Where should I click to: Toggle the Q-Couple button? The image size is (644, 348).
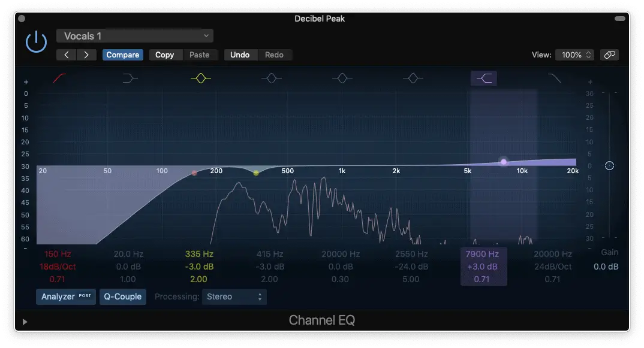pyautogui.click(x=122, y=296)
